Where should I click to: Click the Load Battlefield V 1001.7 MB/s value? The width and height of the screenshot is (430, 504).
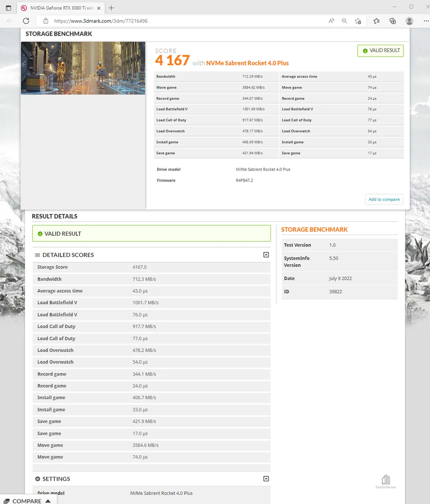[145, 303]
